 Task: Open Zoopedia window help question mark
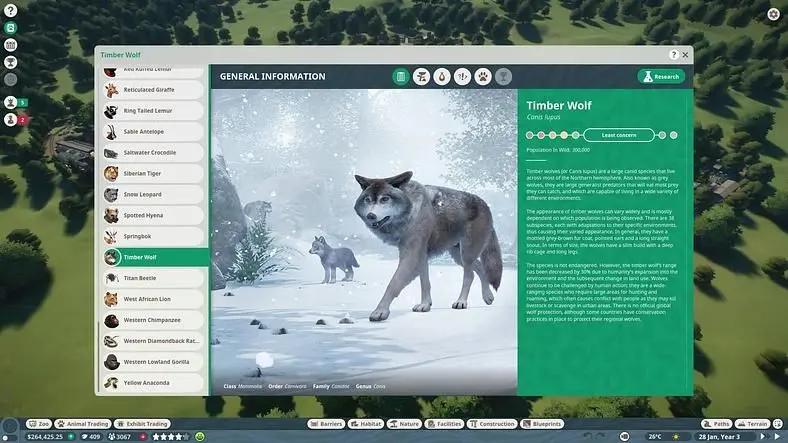click(x=673, y=55)
